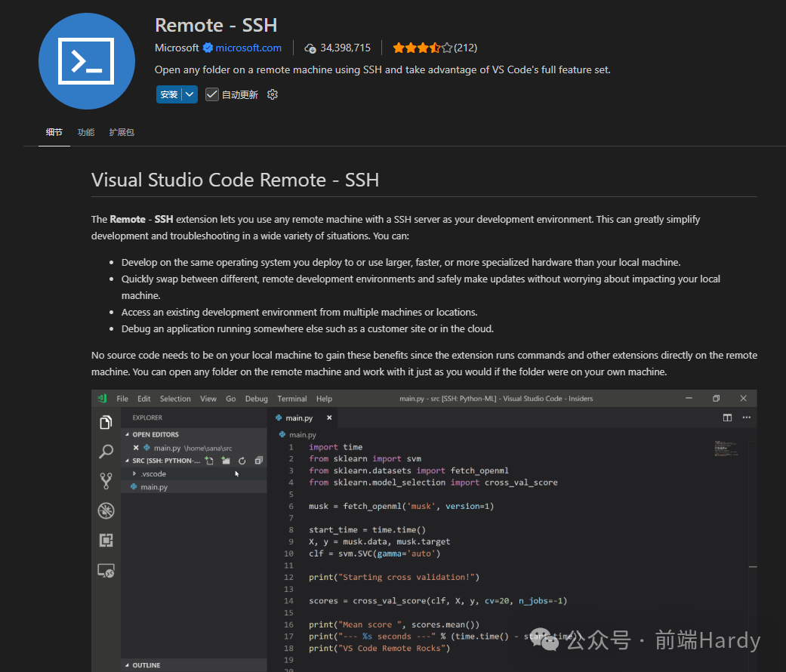Click New File icon in SRC header
Viewport: 786px width, 672px height.
point(210,461)
